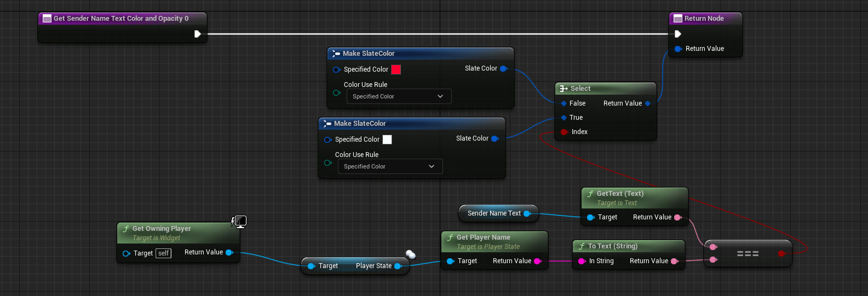Click the False input pin on Select node
The image size is (868, 296).
tap(564, 103)
